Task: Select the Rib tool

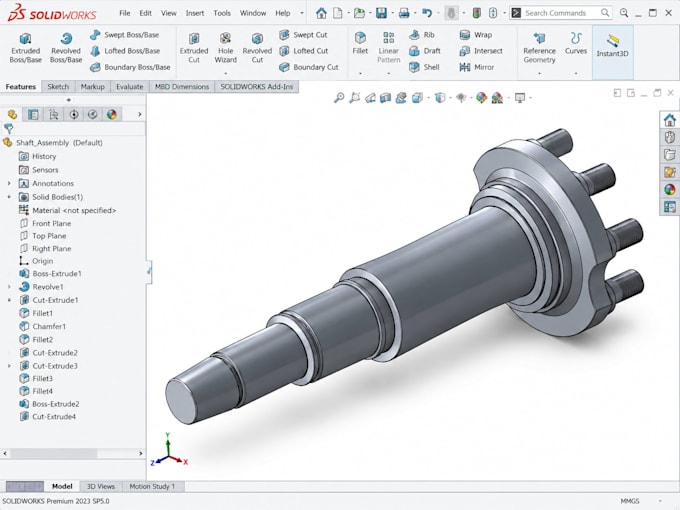Action: pos(422,35)
